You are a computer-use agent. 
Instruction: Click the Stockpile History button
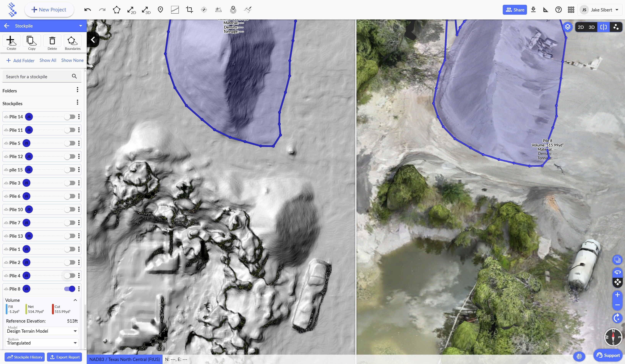(25, 357)
